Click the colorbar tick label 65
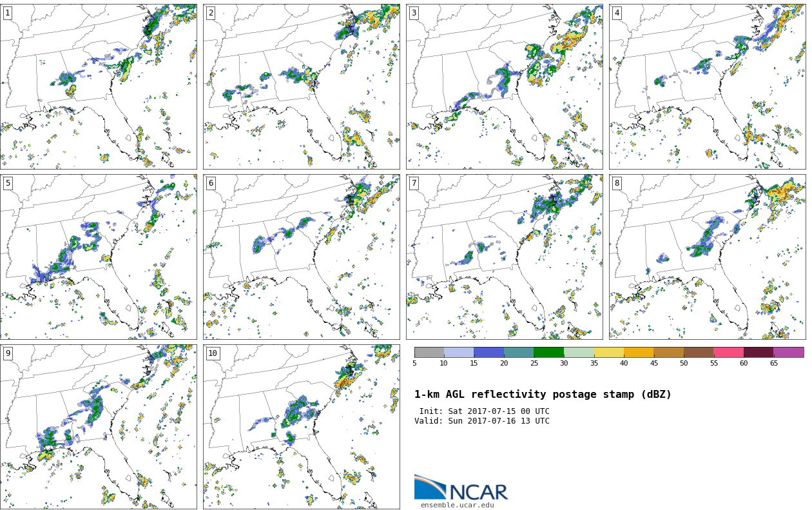The image size is (812, 510). (774, 364)
